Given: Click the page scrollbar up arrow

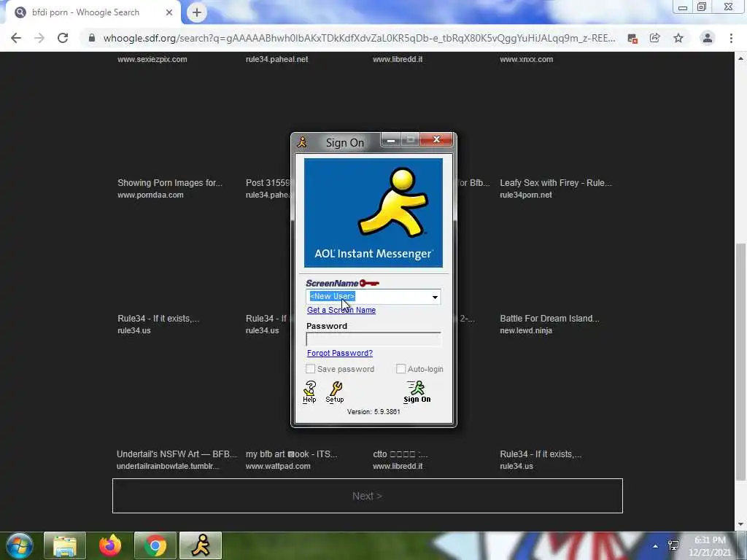Looking at the screenshot, I should 740,58.
